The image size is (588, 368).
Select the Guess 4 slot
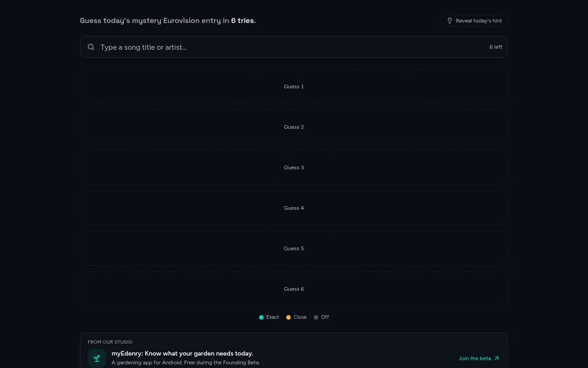294,208
